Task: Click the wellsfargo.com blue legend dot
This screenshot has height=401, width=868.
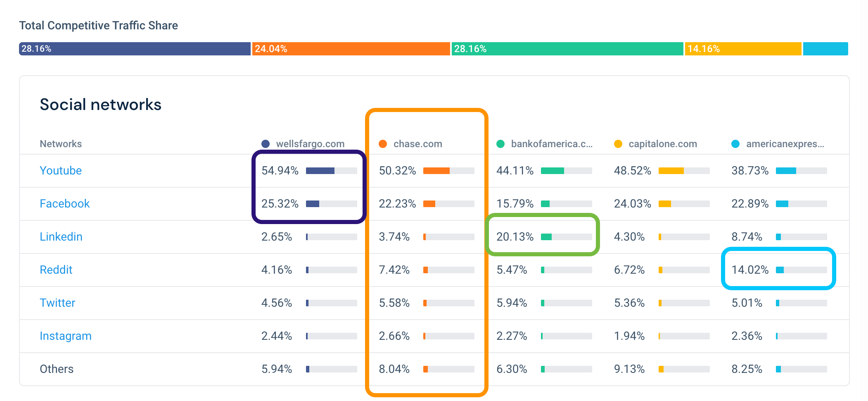Action: click(266, 144)
